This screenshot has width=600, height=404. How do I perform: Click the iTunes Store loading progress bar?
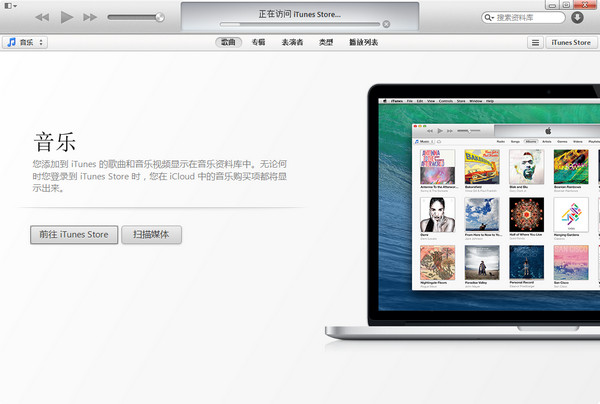click(300, 24)
